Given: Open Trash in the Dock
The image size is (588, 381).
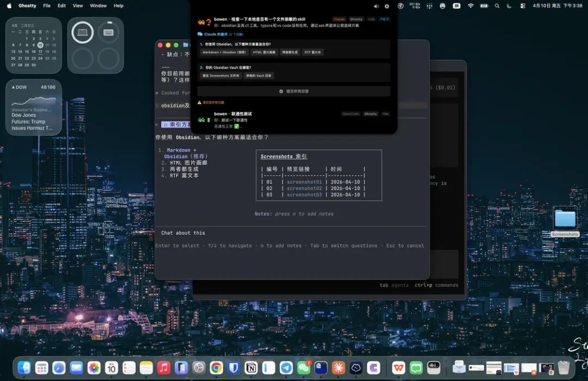Looking at the screenshot, I should point(563,368).
